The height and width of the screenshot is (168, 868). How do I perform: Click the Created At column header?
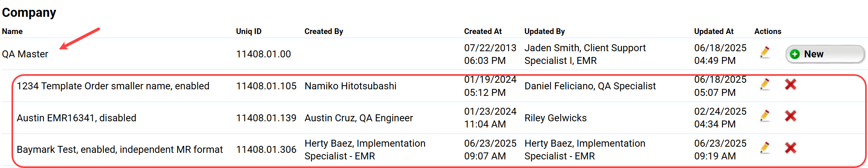pos(483,32)
